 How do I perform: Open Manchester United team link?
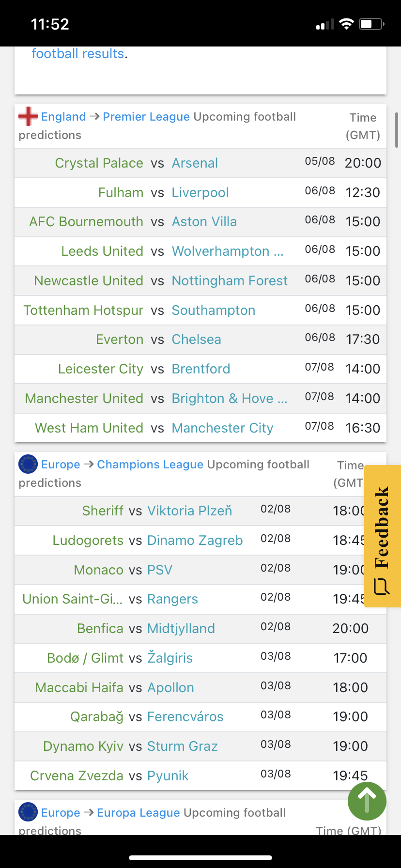click(84, 399)
